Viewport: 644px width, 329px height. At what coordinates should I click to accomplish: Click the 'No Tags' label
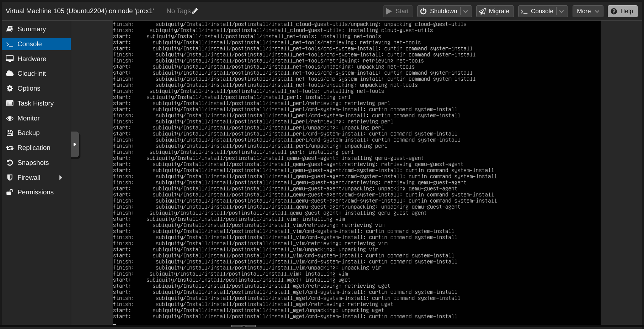pyautogui.click(x=178, y=11)
